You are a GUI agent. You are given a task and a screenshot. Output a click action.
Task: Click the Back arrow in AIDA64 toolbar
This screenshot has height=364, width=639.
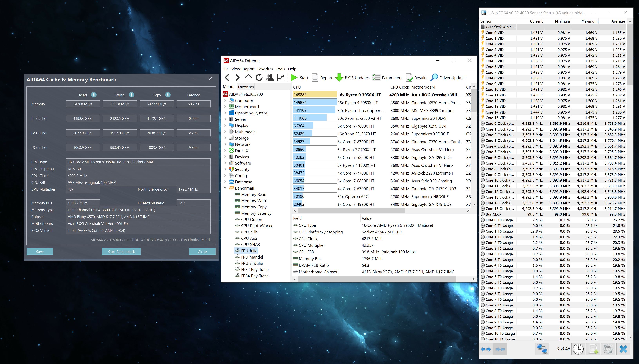[227, 78]
